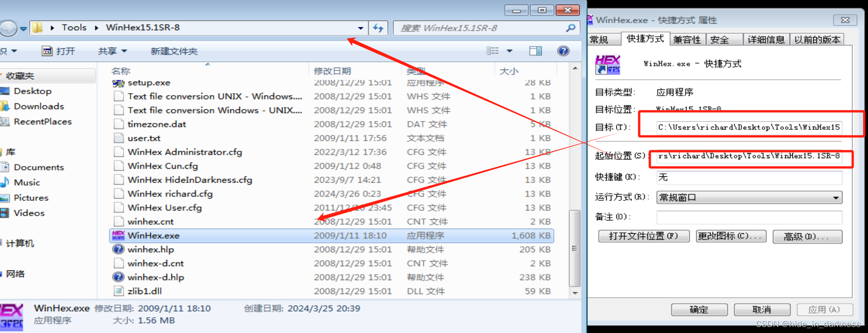Open Explorer help question mark icon

pyautogui.click(x=564, y=51)
